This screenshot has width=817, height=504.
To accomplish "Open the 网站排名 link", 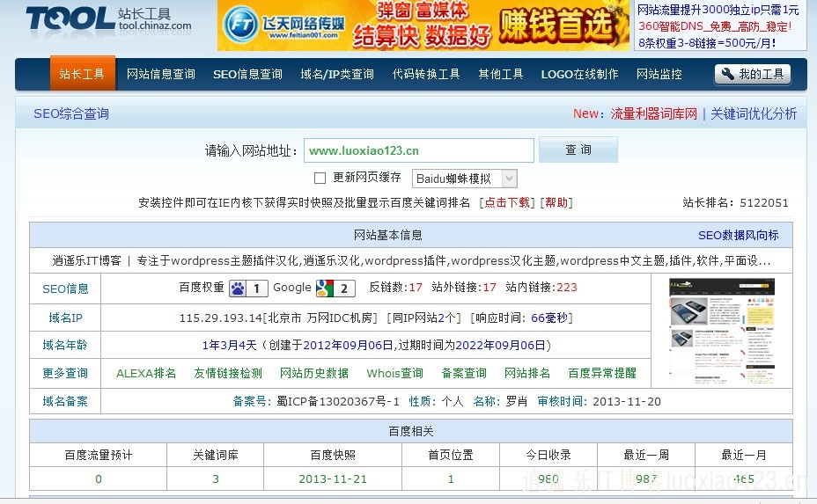I will [x=526, y=373].
